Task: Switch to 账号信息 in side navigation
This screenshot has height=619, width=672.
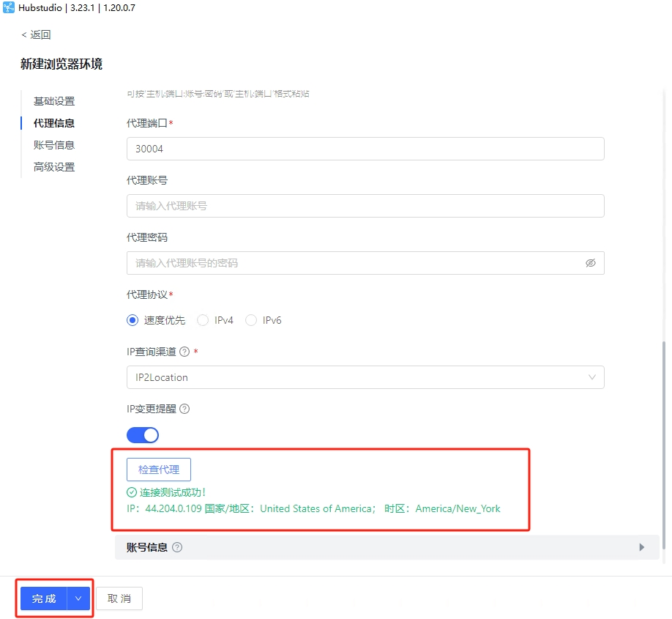Action: [54, 145]
